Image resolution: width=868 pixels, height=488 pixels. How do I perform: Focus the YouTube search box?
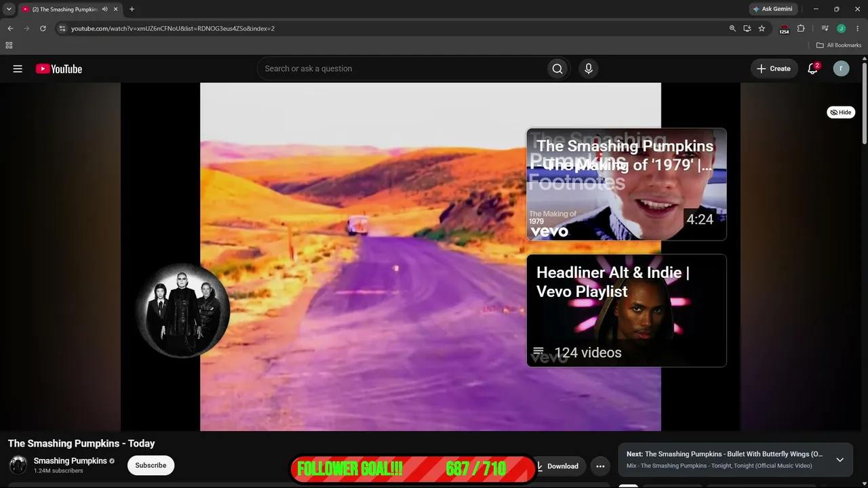click(401, 68)
